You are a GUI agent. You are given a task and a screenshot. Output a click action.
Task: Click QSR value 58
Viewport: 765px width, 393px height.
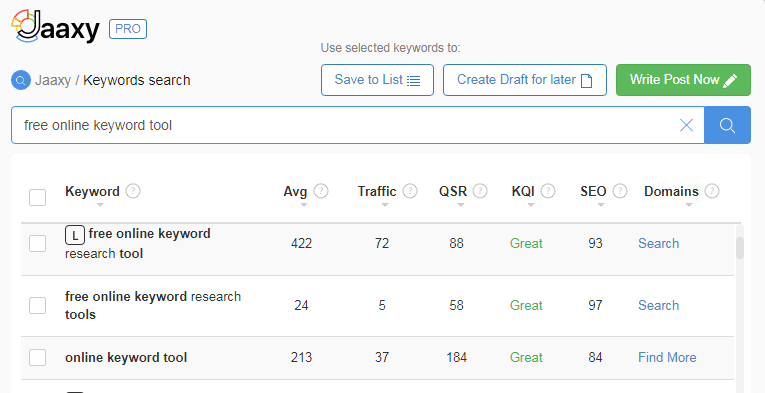(x=456, y=305)
